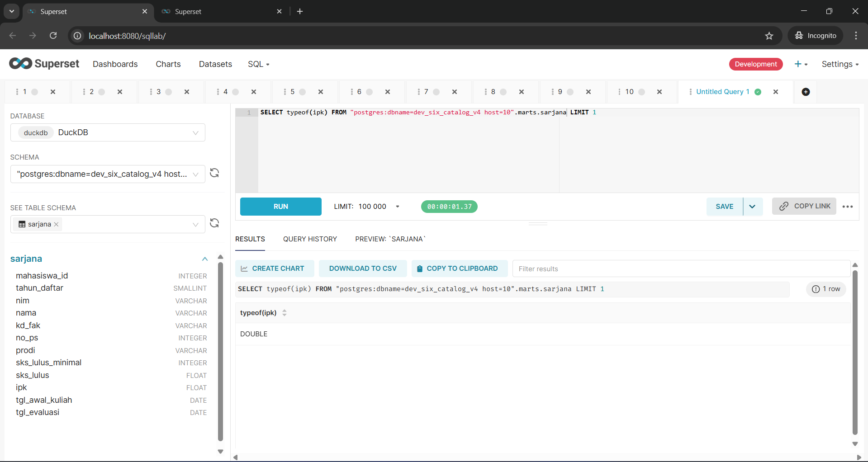This screenshot has width=868, height=462.
Task: Open the table schema dropdown
Action: 108,224
